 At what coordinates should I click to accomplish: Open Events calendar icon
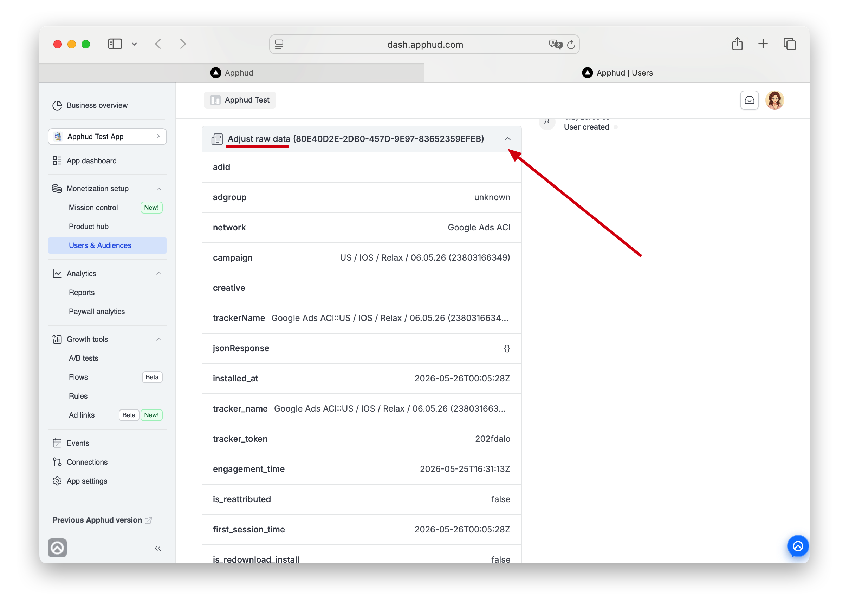(57, 443)
